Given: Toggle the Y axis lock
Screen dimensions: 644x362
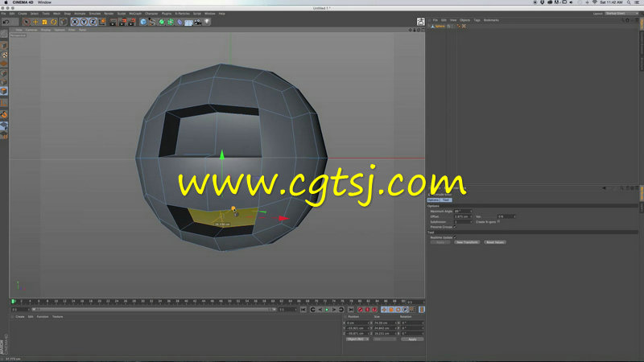Looking at the screenshot, I should 84,22.
